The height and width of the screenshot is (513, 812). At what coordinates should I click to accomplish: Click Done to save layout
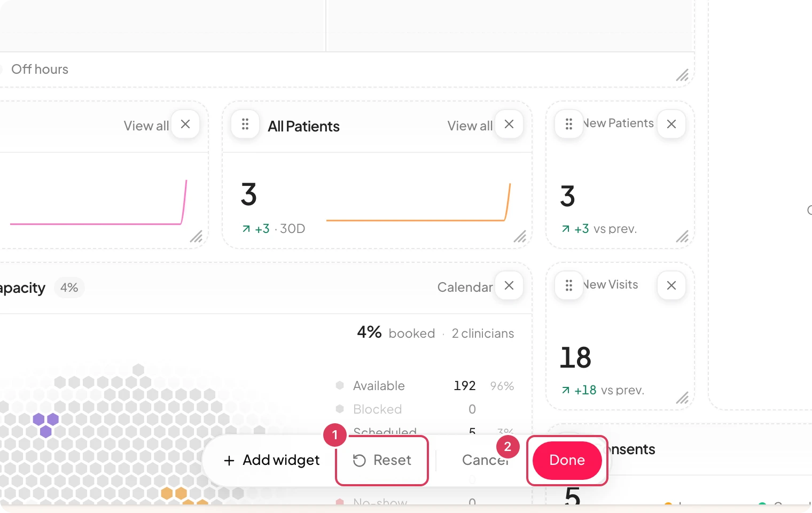[567, 460]
